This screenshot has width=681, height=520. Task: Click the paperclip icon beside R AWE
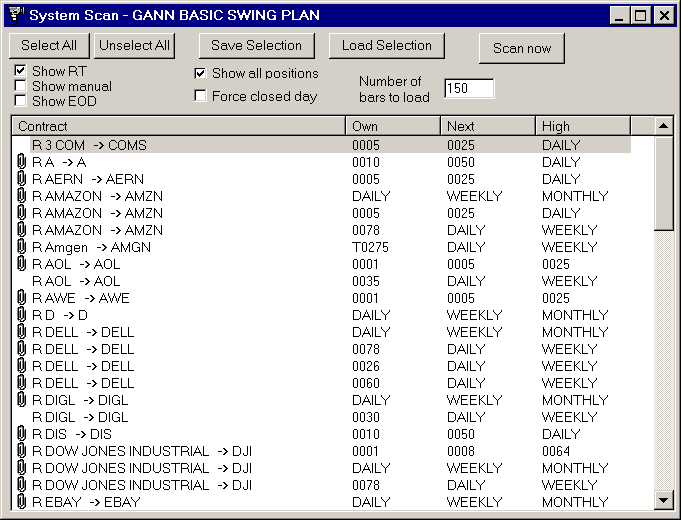pyautogui.click(x=22, y=298)
